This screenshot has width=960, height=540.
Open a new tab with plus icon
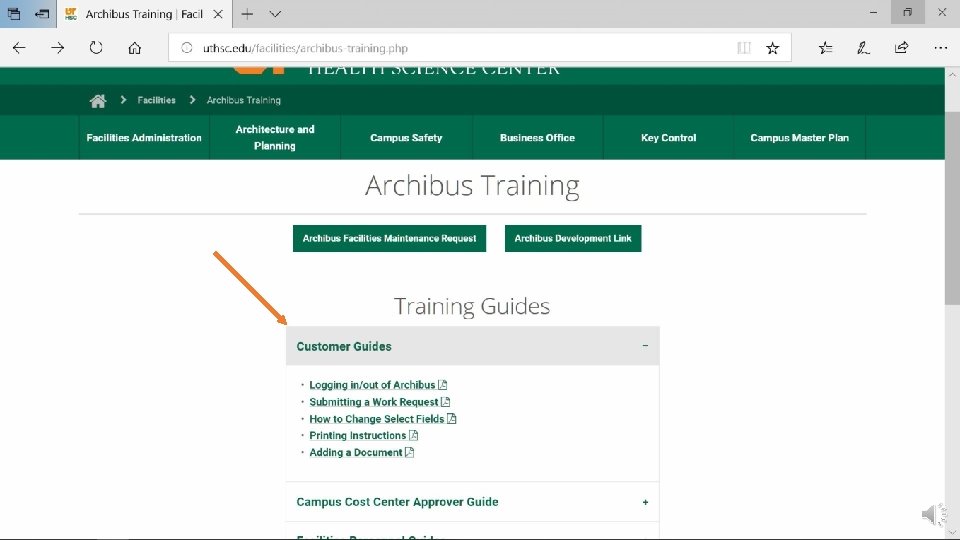pos(247,13)
